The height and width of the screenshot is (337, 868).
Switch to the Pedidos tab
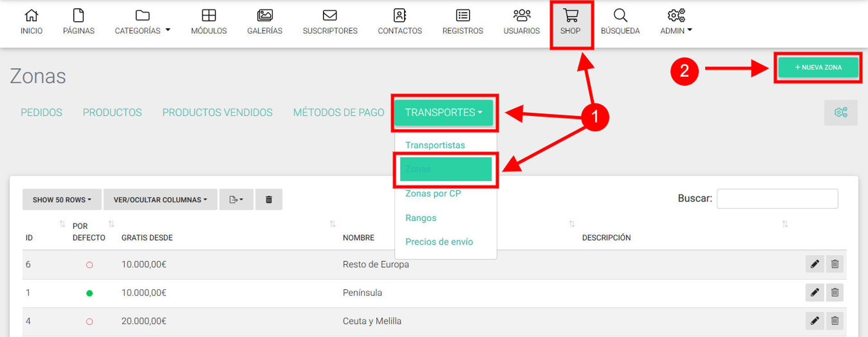(41, 112)
